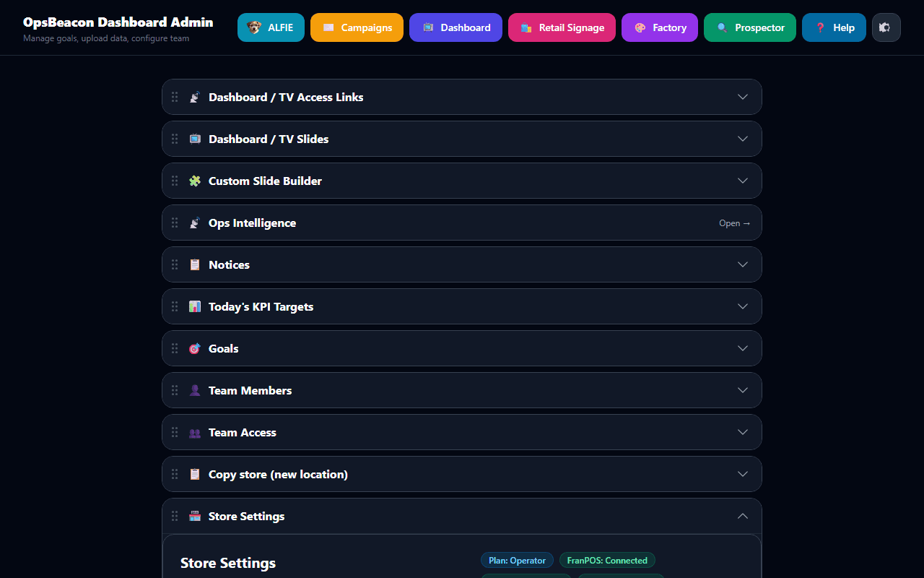The image size is (924, 578).
Task: Click shop icon beside Store Settings
Action: (x=195, y=516)
